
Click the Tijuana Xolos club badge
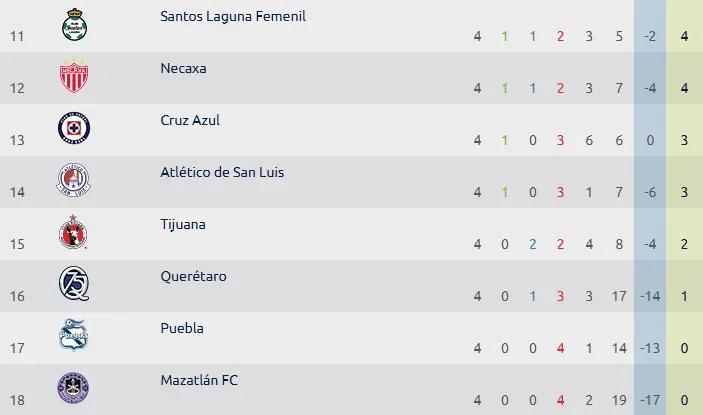click(x=73, y=232)
